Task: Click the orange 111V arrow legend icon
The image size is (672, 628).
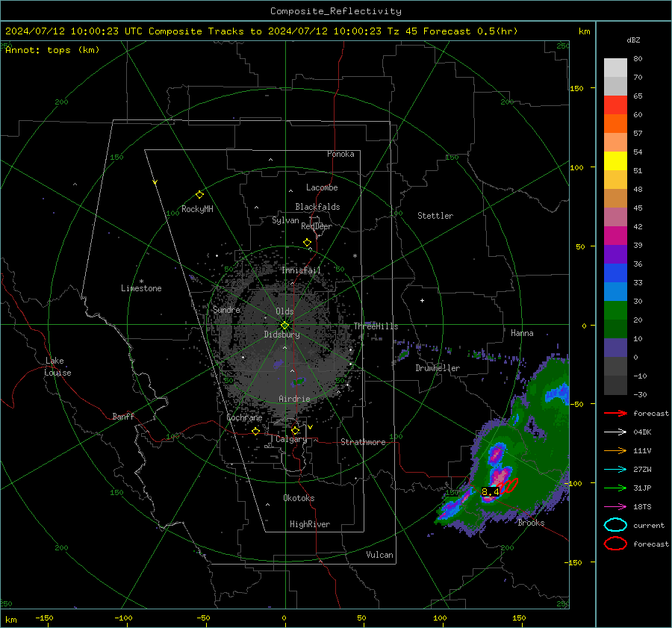Action: click(x=615, y=450)
